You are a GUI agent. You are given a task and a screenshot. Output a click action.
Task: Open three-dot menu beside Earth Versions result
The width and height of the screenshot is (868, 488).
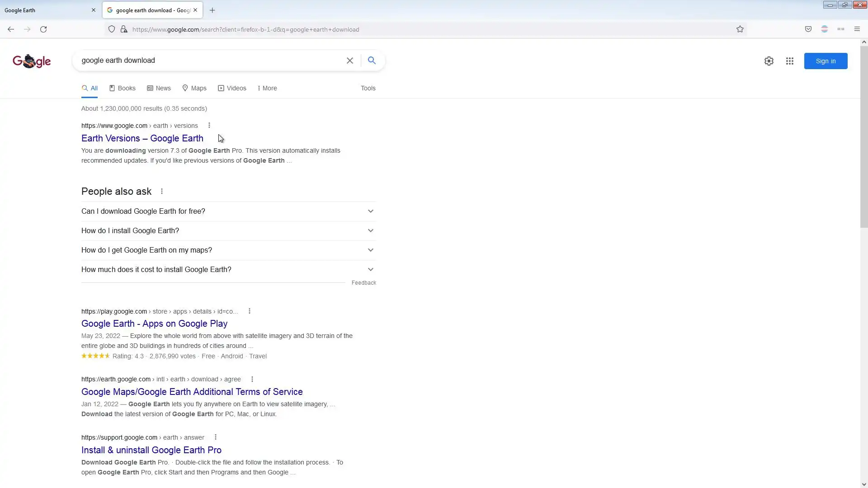pyautogui.click(x=209, y=126)
